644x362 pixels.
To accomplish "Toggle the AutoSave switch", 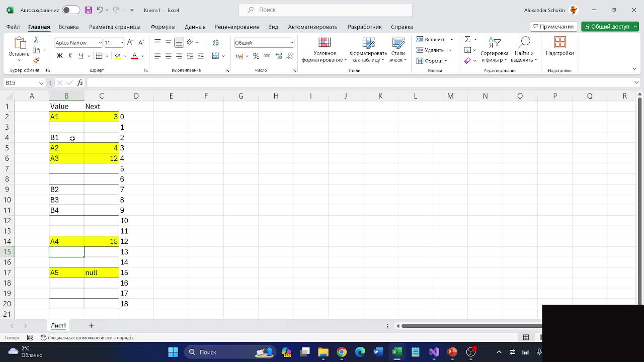I will 70,10.
